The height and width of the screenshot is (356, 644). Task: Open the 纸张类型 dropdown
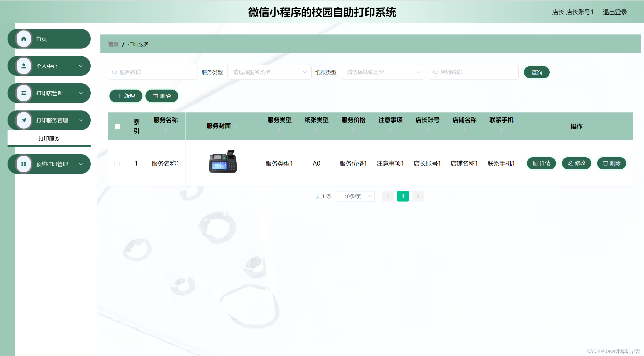click(383, 72)
